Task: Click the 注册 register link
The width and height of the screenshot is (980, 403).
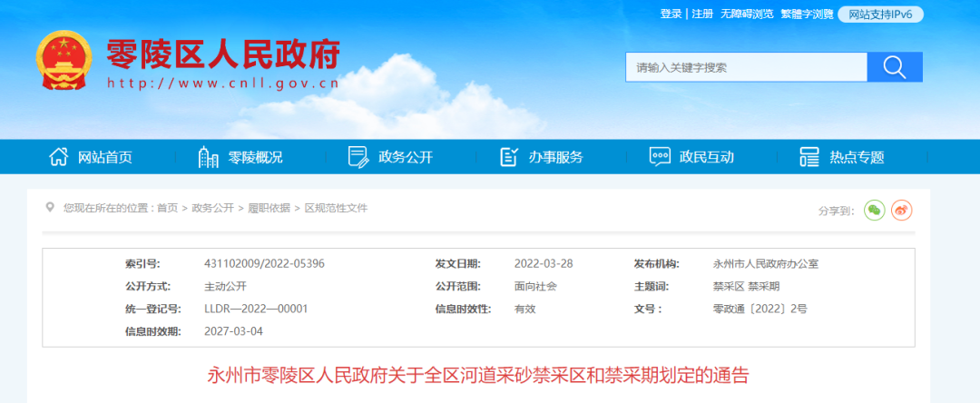Action: coord(702,14)
